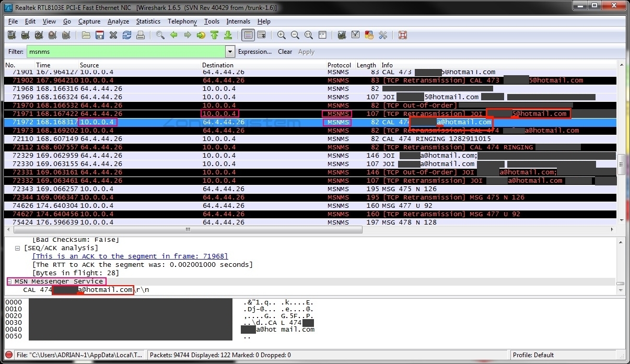This screenshot has width=630, height=364.
Task: Jump to the first packet icon
Action: click(214, 35)
